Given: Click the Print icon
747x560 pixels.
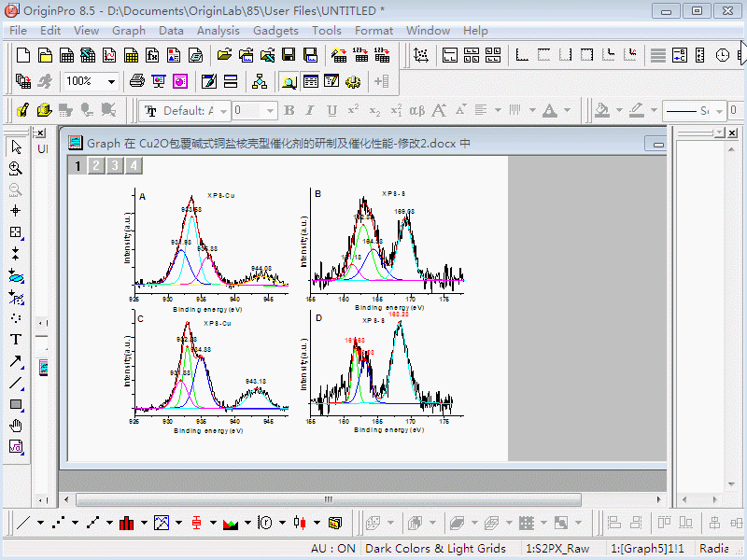Looking at the screenshot, I should point(137,81).
